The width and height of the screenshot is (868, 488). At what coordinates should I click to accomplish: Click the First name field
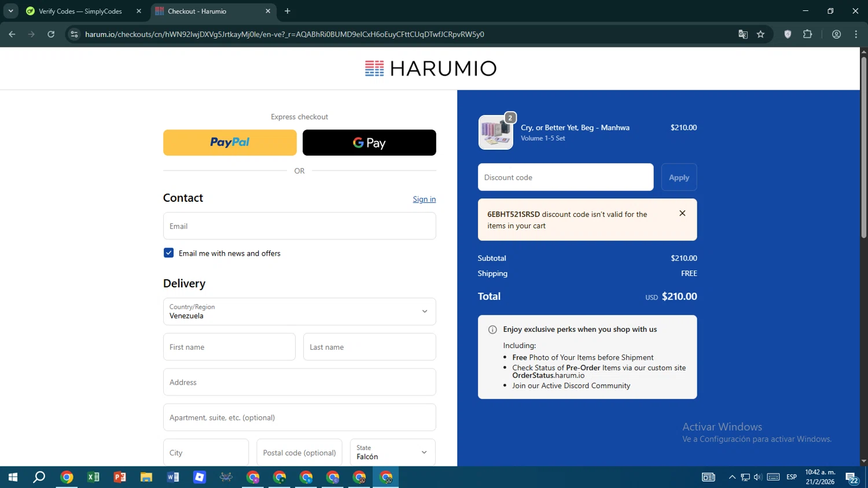[x=229, y=347]
